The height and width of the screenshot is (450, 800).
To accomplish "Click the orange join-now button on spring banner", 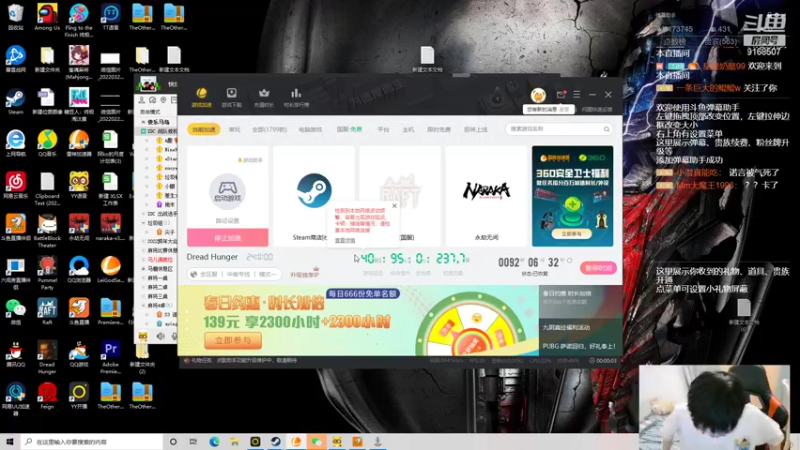I will 233,340.
